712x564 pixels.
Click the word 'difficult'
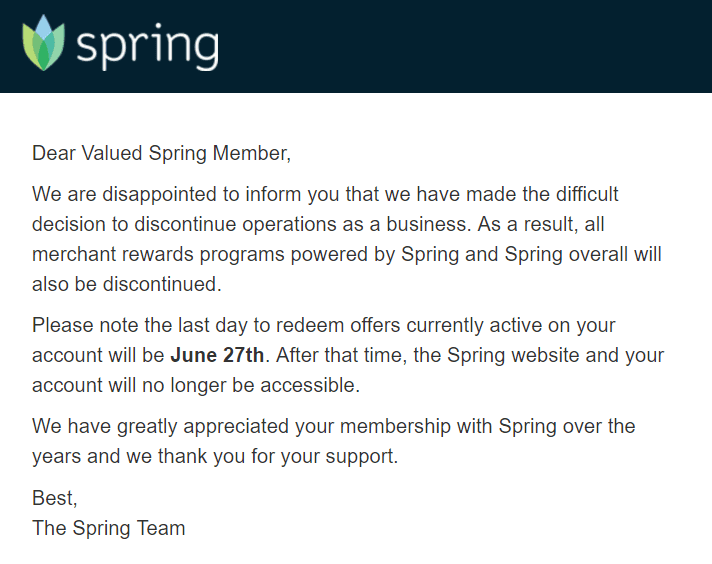click(x=587, y=194)
